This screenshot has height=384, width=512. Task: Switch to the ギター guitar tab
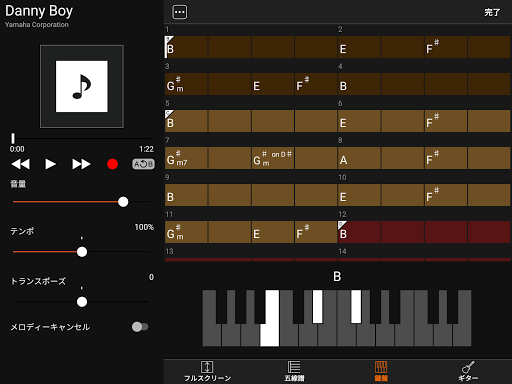click(468, 371)
